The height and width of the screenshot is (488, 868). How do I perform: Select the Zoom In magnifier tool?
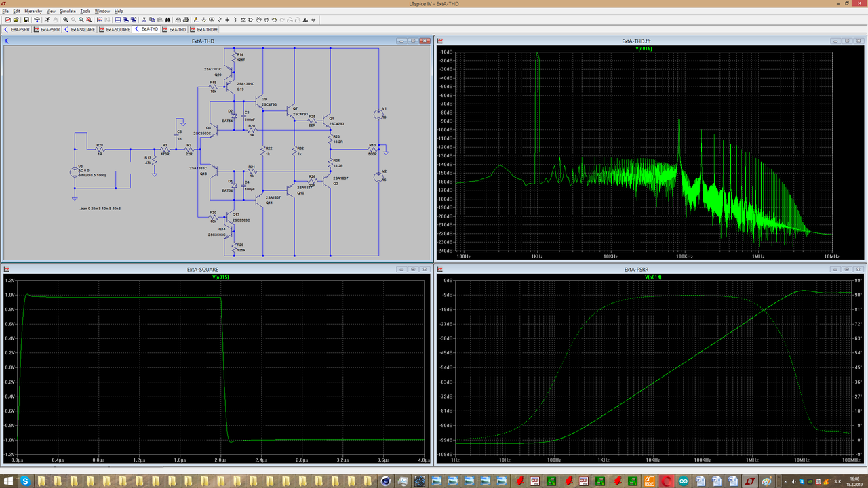(66, 20)
